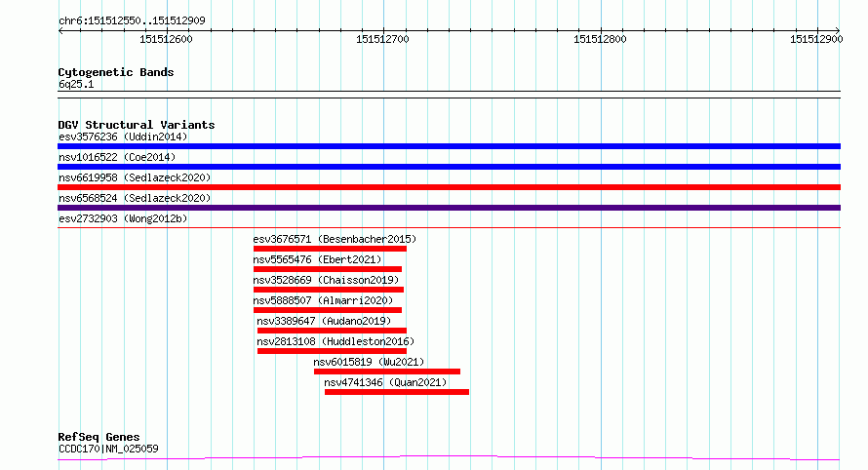This screenshot has height=470, width=868.
Task: Click the 151512800 ruler position marker
Action: (600, 39)
